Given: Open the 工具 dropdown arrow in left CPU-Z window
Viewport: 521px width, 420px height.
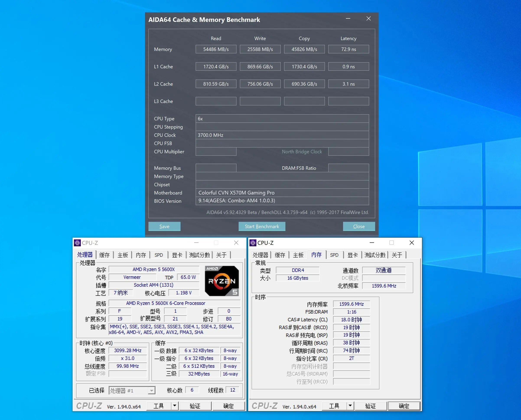Looking at the screenshot, I should [174, 406].
